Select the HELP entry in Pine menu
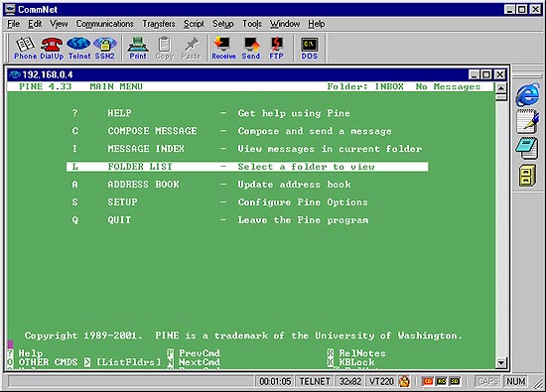This screenshot has height=392, width=546. point(211,113)
